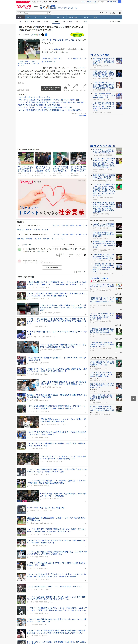Screen dimensions: 138x644
Task: Click the blue web search magnifier button
Action: tap(120, 2)
